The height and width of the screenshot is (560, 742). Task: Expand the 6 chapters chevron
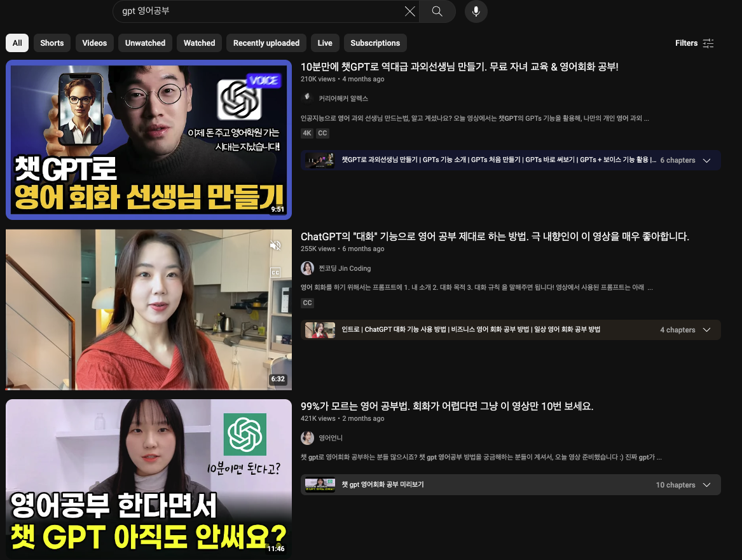point(706,160)
